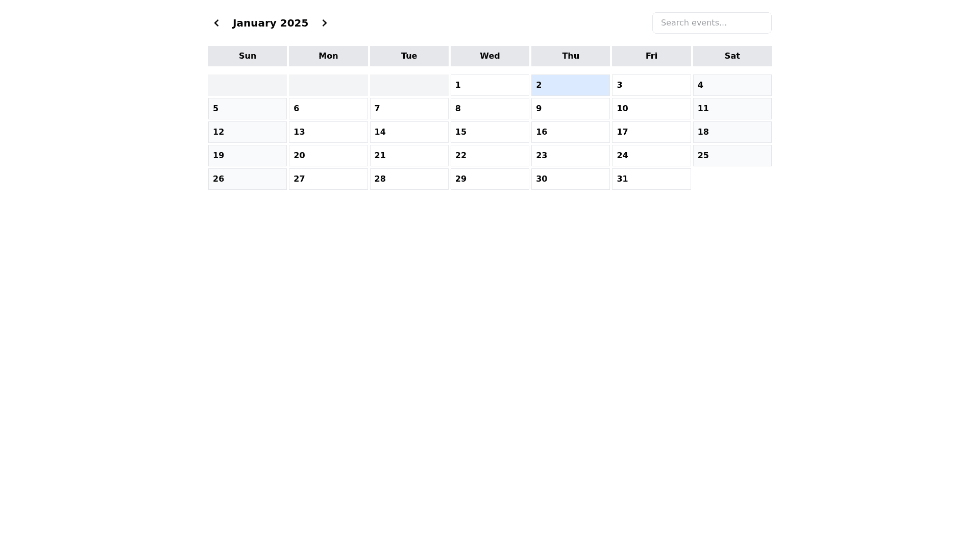
Task: Select Sunday January 26
Action: [x=247, y=179]
